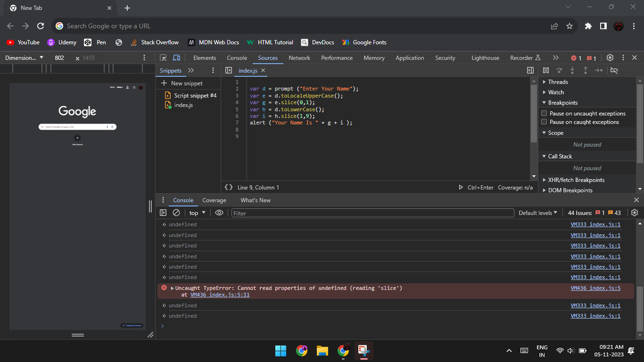Click the inspect element picker icon
The image size is (644, 362).
(x=163, y=58)
